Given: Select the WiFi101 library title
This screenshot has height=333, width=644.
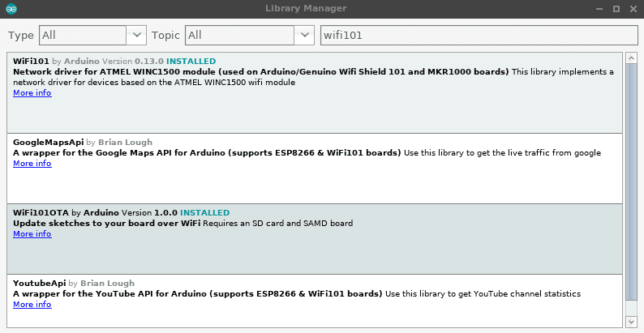Looking at the screenshot, I should (x=31, y=61).
